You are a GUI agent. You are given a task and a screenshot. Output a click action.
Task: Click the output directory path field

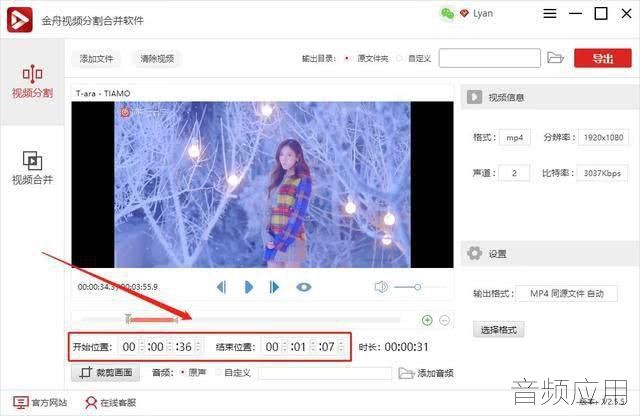coord(489,58)
